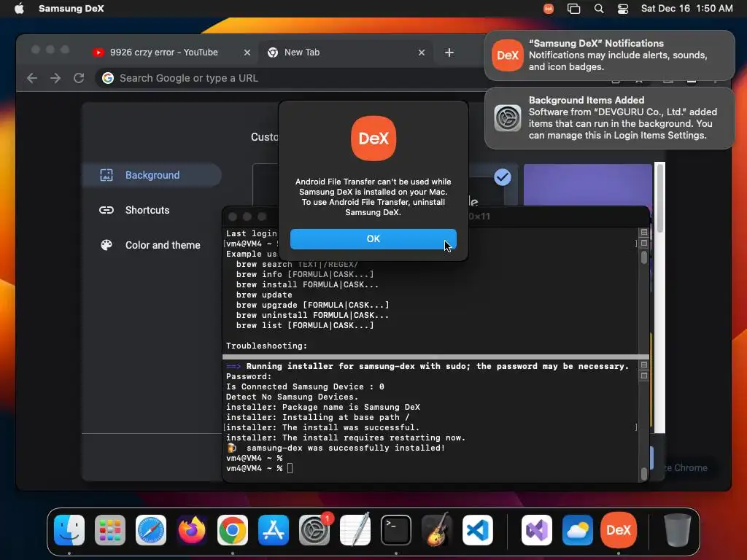
Task: Launch GarageBand from the Dock
Action: click(437, 529)
